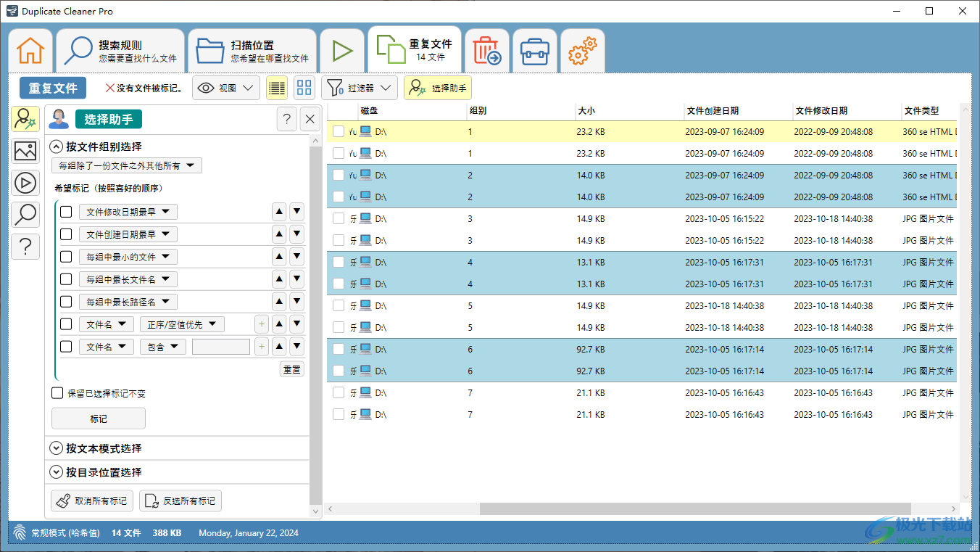Click text field in 包含 rule
The width and height of the screenshot is (980, 552).
pyautogui.click(x=221, y=347)
